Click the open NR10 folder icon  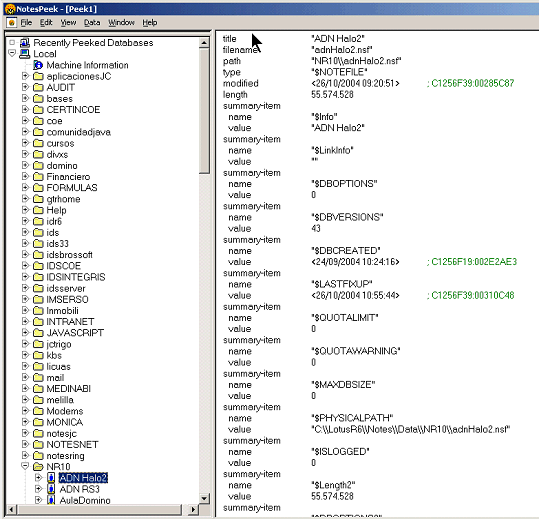click(38, 467)
